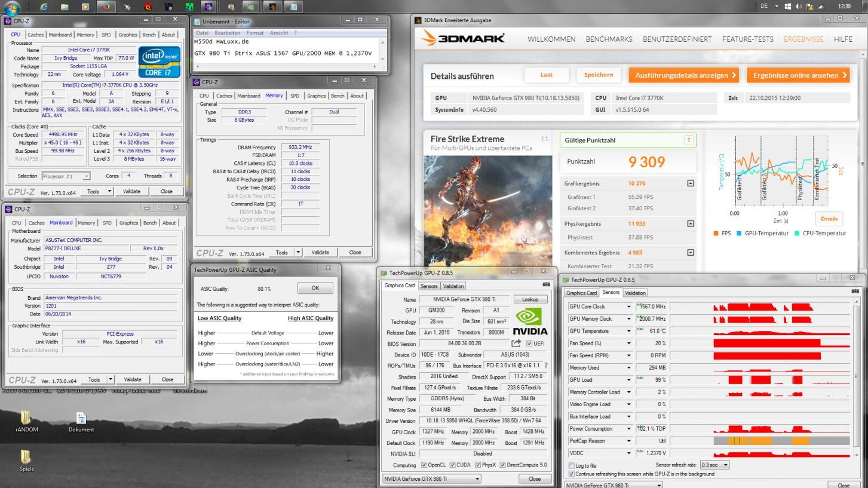
Task: Collapse the Grafikergebnis section
Action: (x=690, y=183)
